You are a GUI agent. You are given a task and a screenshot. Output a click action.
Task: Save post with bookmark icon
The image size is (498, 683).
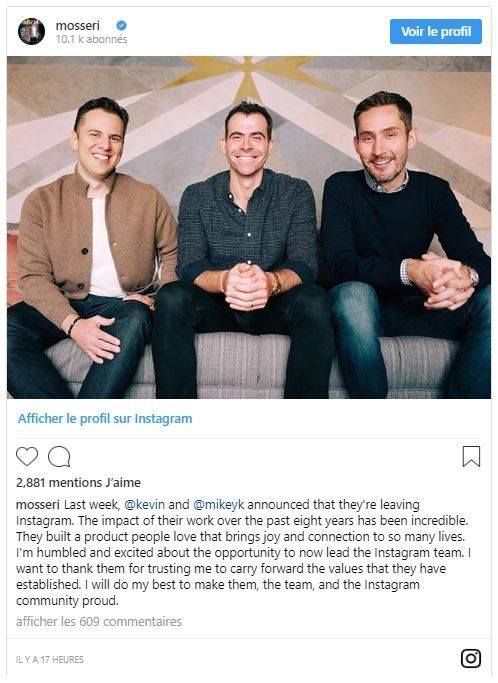click(471, 456)
